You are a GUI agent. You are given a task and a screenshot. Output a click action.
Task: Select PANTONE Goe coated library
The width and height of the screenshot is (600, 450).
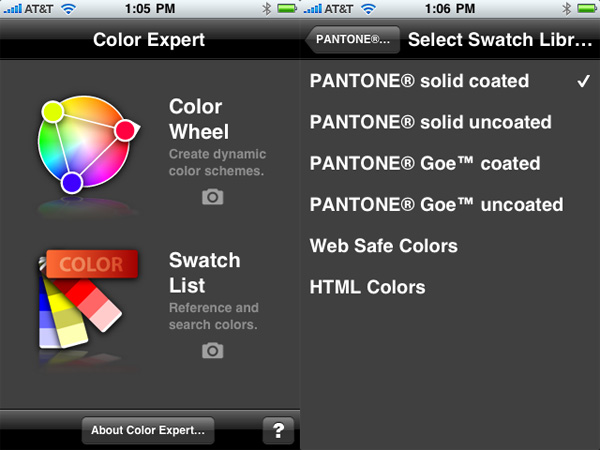coord(424,163)
